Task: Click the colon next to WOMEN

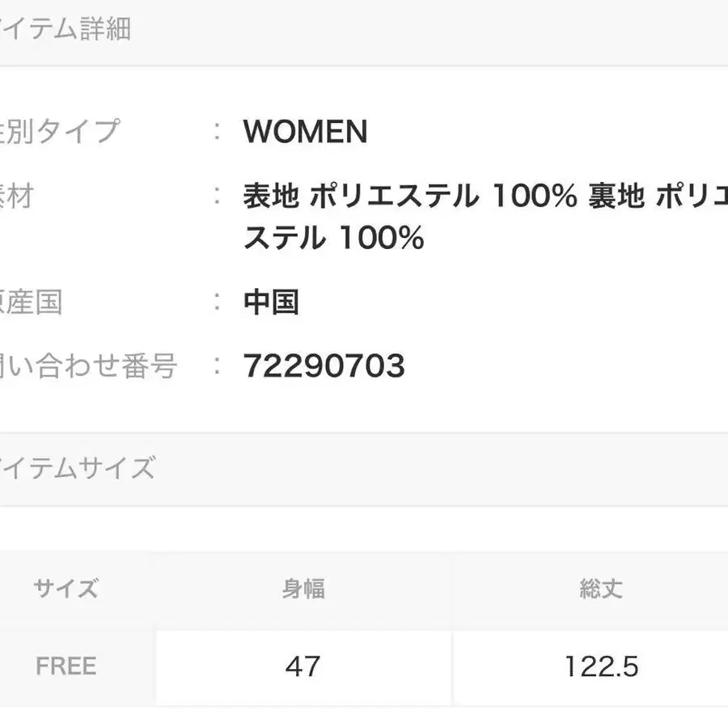Action: click(x=217, y=132)
